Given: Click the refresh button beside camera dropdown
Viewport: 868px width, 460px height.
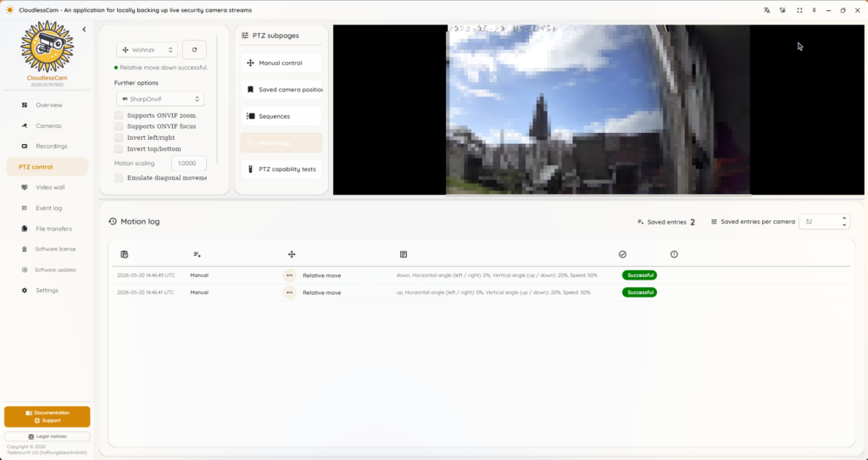Looking at the screenshot, I should (194, 50).
